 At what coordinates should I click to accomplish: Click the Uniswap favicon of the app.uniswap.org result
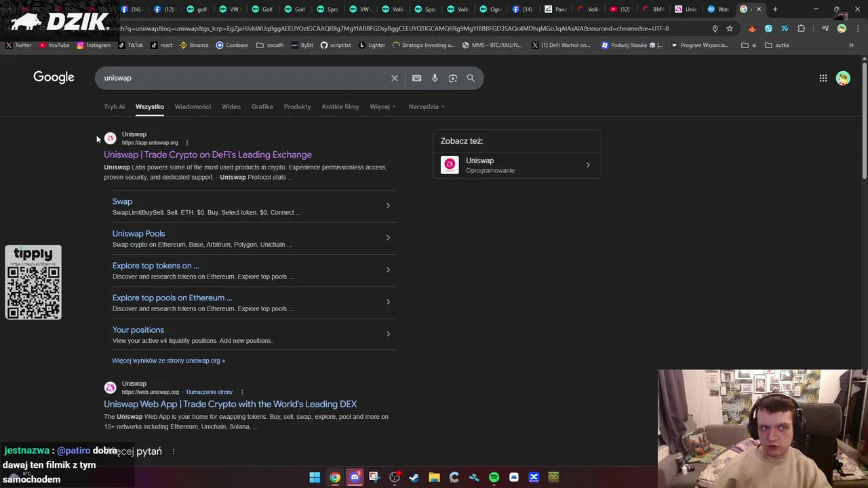point(110,138)
